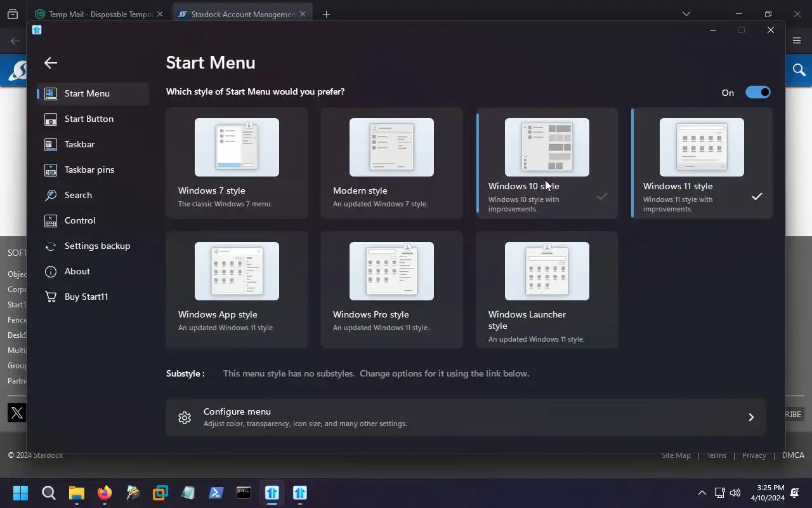Open Command Prompt from the taskbar
Viewport: 812px width, 508px height.
(244, 493)
